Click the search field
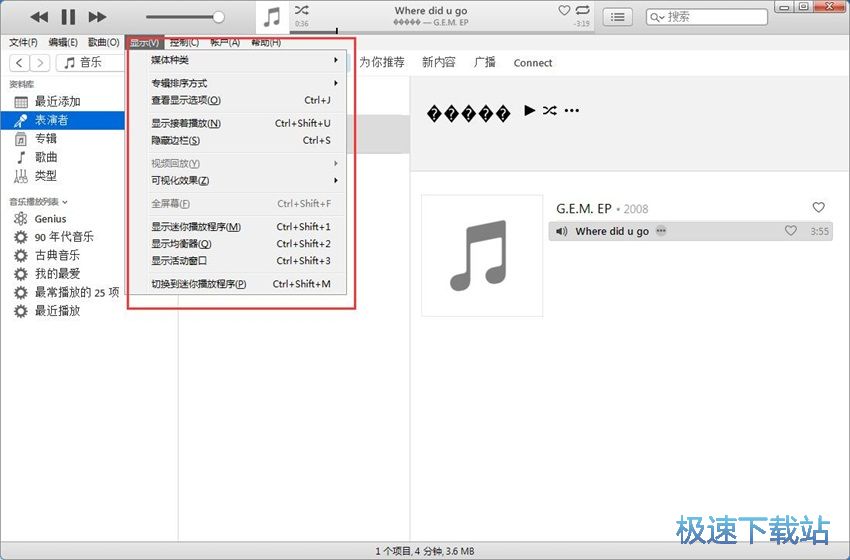This screenshot has height=560, width=850. pos(707,17)
